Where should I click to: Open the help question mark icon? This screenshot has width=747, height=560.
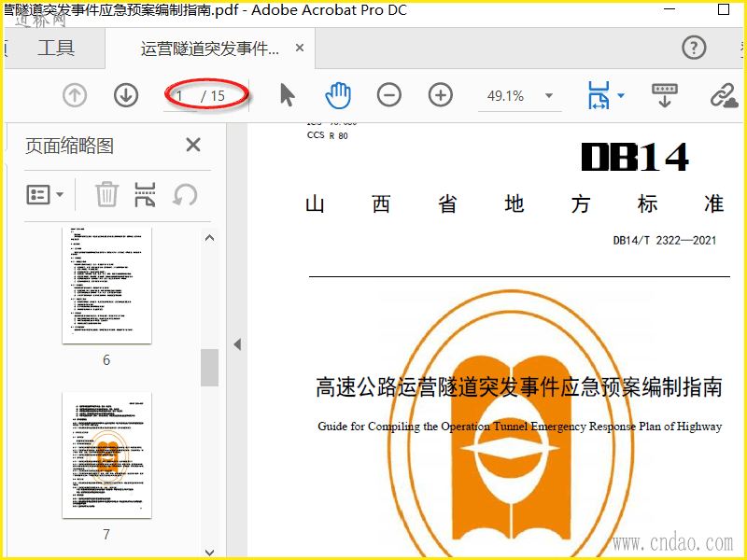[694, 48]
